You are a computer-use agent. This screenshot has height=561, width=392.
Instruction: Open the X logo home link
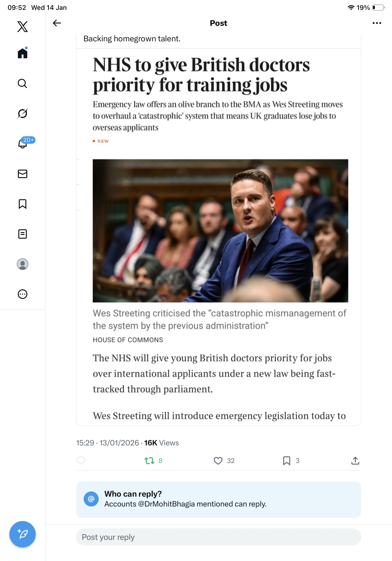pyautogui.click(x=23, y=27)
